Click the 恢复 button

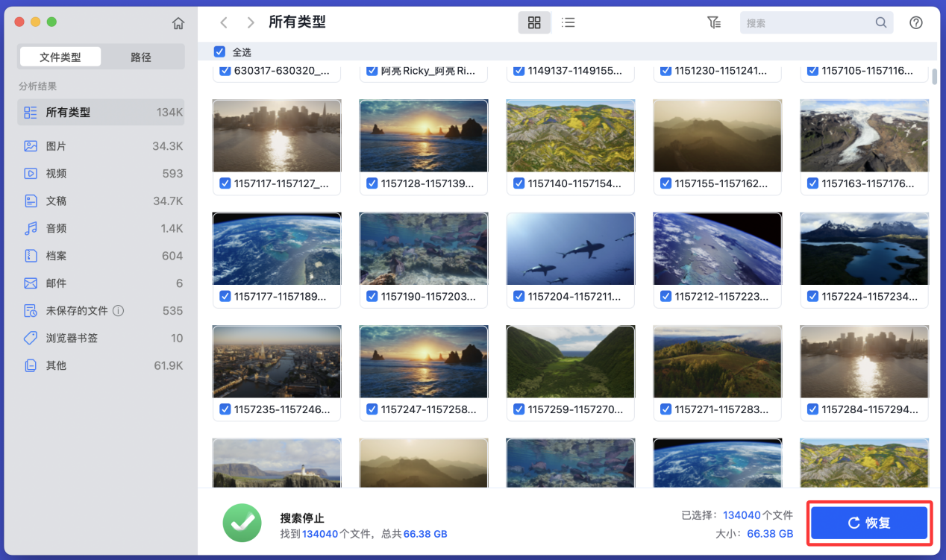tap(868, 523)
